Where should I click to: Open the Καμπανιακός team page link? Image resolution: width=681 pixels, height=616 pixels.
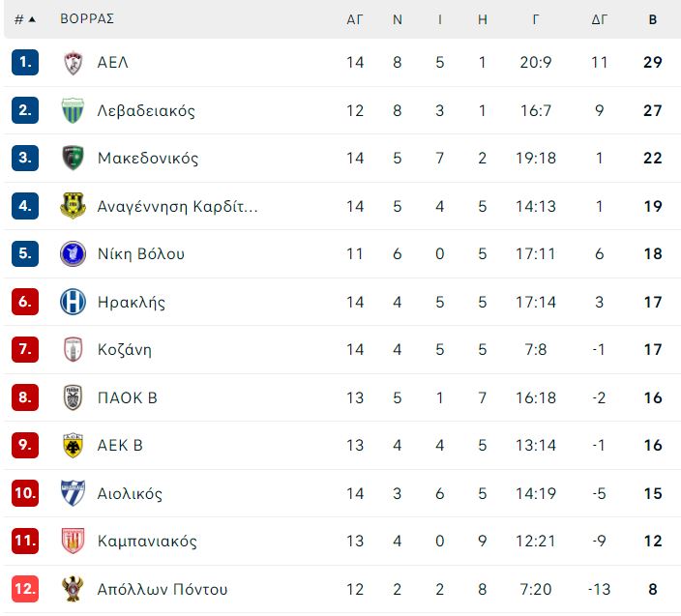click(x=147, y=542)
